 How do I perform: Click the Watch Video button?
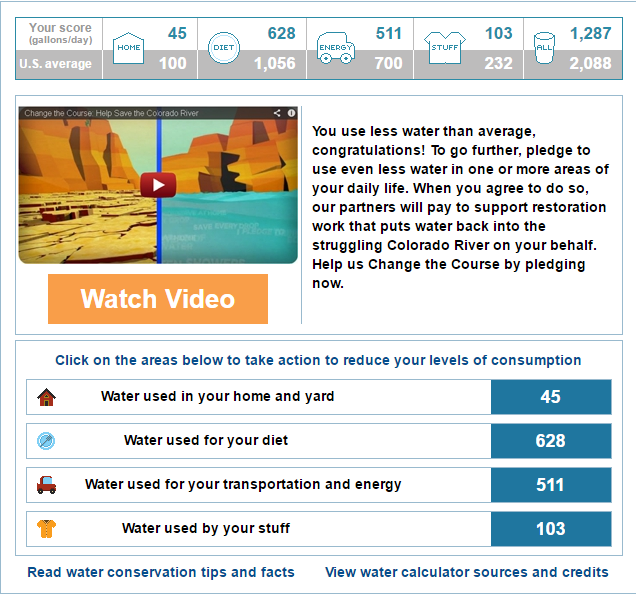[158, 299]
